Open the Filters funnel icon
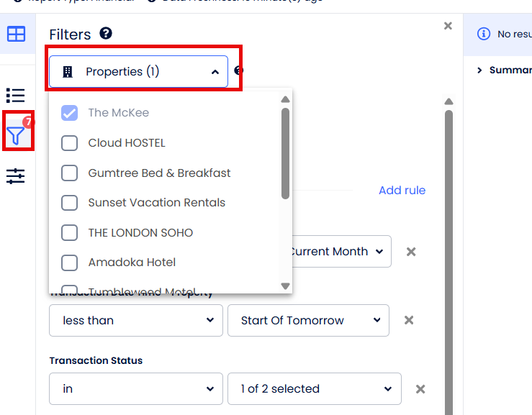 (x=16, y=134)
